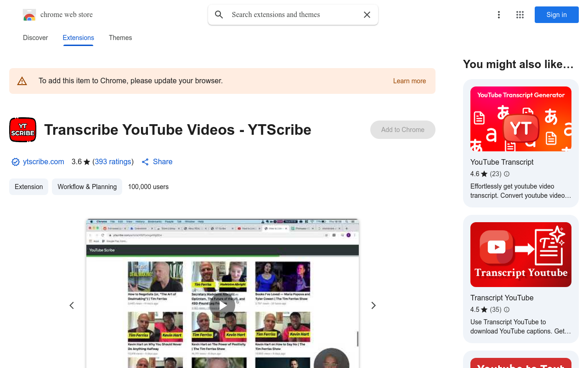Open the Google apps grid

tap(520, 15)
